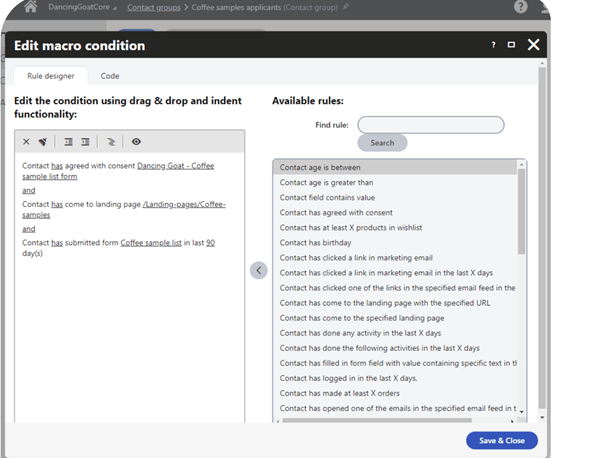Click the Search button
Screen dimensions: 611x458
click(382, 143)
